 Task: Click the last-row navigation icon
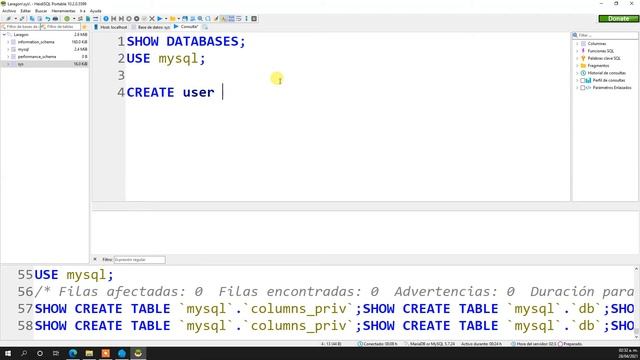click(121, 19)
